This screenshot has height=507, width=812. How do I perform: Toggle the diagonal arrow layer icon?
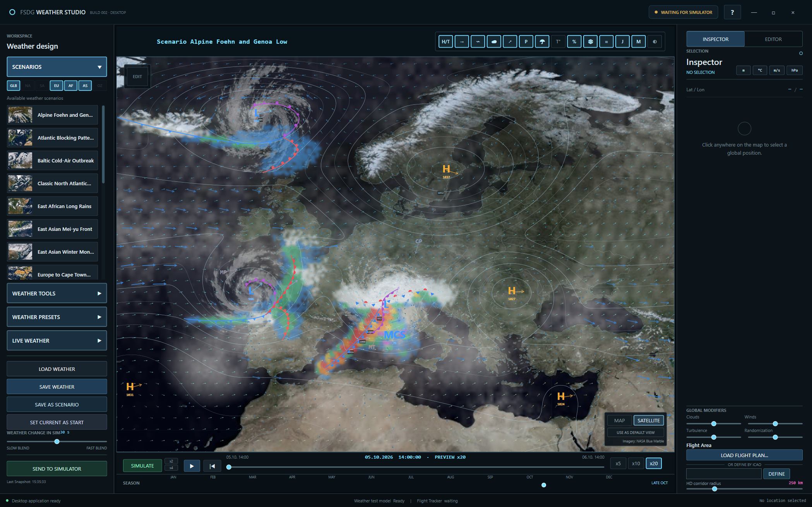point(510,42)
